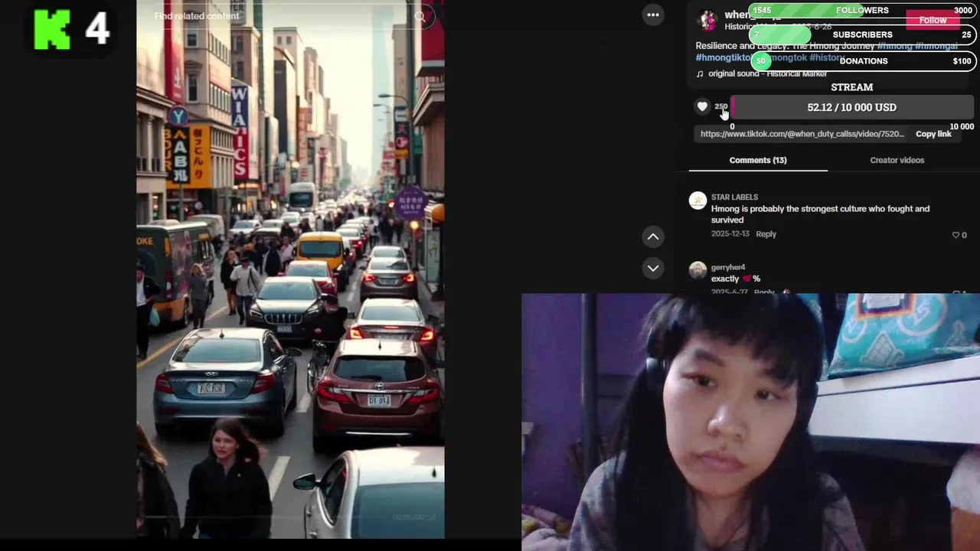Click the STAR LABELS username
The width and height of the screenshot is (980, 551).
pyautogui.click(x=734, y=197)
